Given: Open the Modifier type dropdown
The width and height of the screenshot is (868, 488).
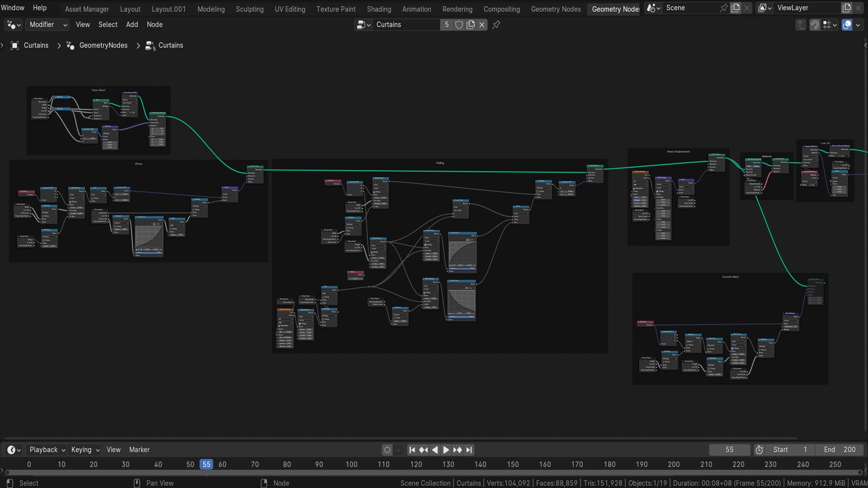Looking at the screenshot, I should (47, 25).
